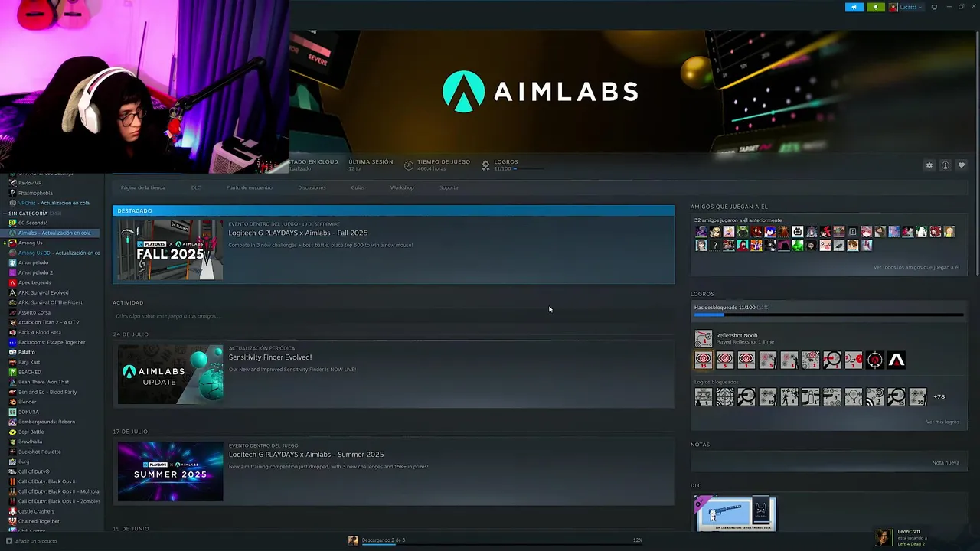Click the playtime clock icon

(x=409, y=165)
